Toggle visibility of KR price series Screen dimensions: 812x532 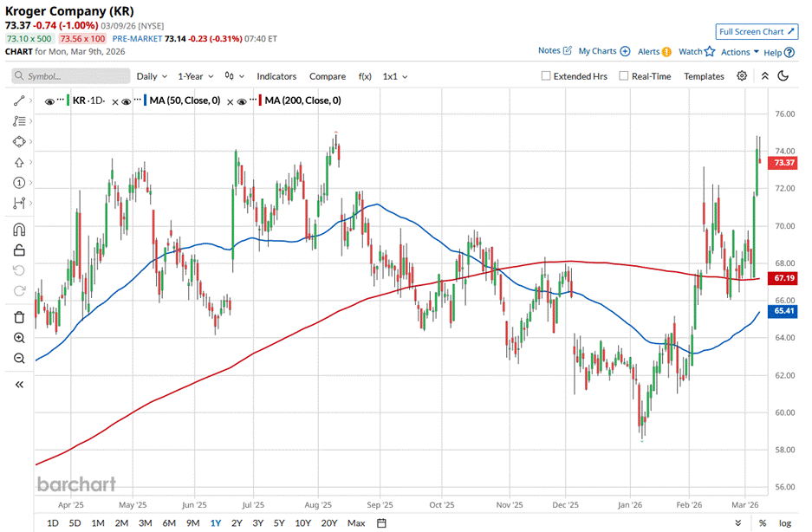tap(49, 101)
